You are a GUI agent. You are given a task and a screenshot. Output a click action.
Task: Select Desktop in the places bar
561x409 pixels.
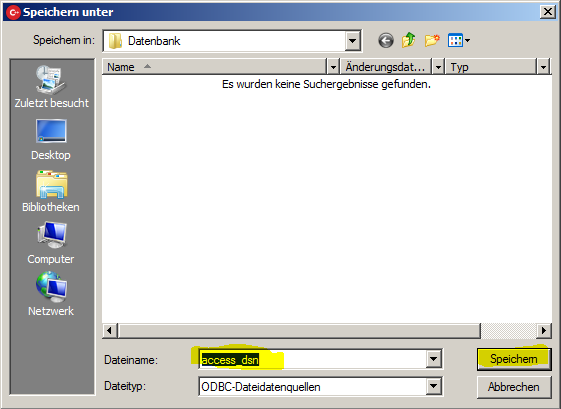51,140
